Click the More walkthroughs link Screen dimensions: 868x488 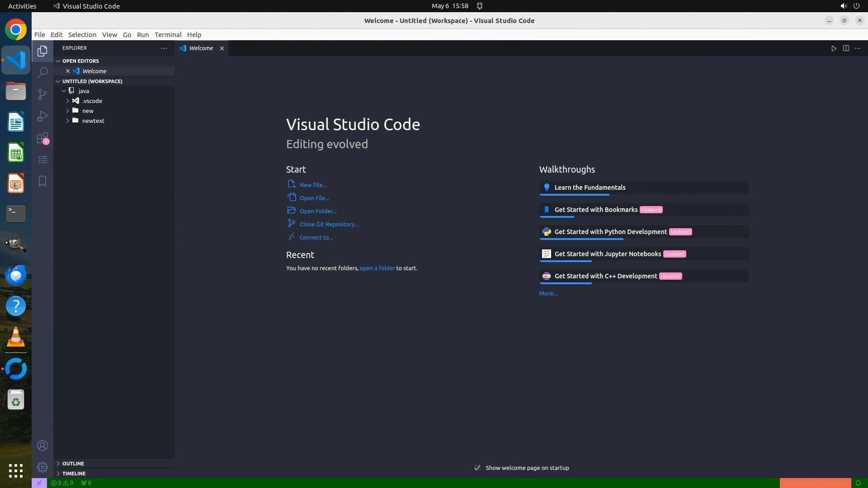pyautogui.click(x=548, y=293)
